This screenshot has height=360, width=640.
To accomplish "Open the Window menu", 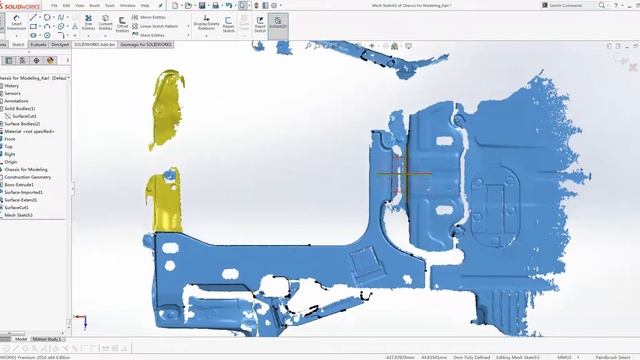I will (x=127, y=6).
